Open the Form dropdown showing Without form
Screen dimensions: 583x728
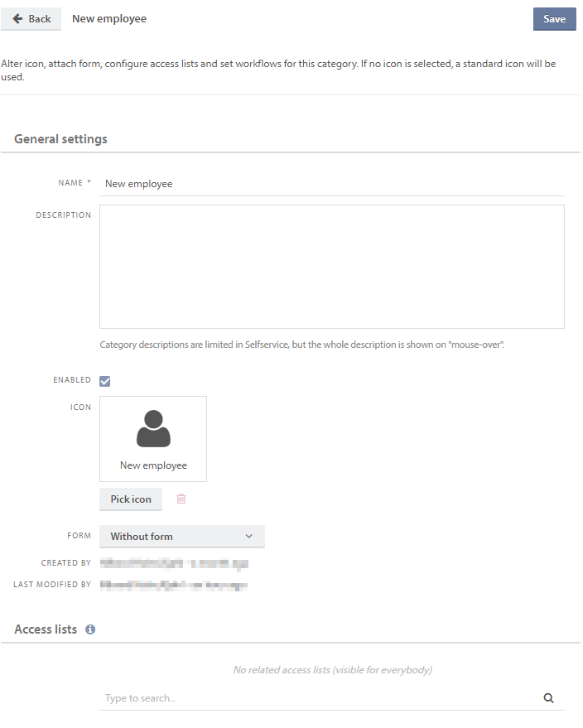point(181,536)
